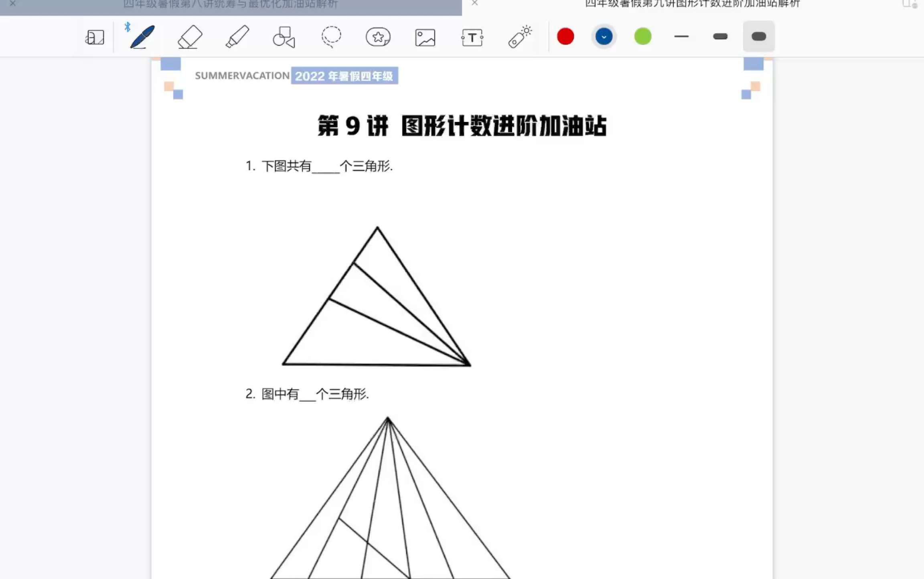Select the Image insert tool

tap(424, 36)
